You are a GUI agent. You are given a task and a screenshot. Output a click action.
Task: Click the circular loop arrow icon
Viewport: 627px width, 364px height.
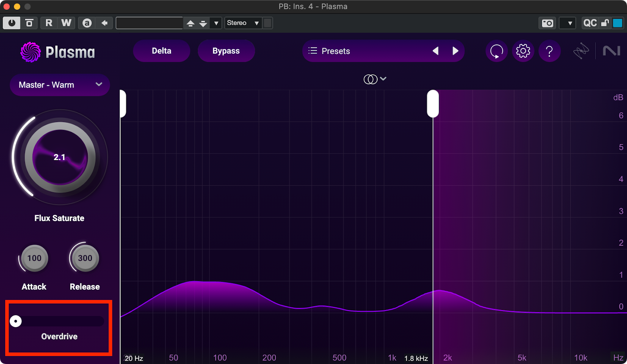[497, 51]
